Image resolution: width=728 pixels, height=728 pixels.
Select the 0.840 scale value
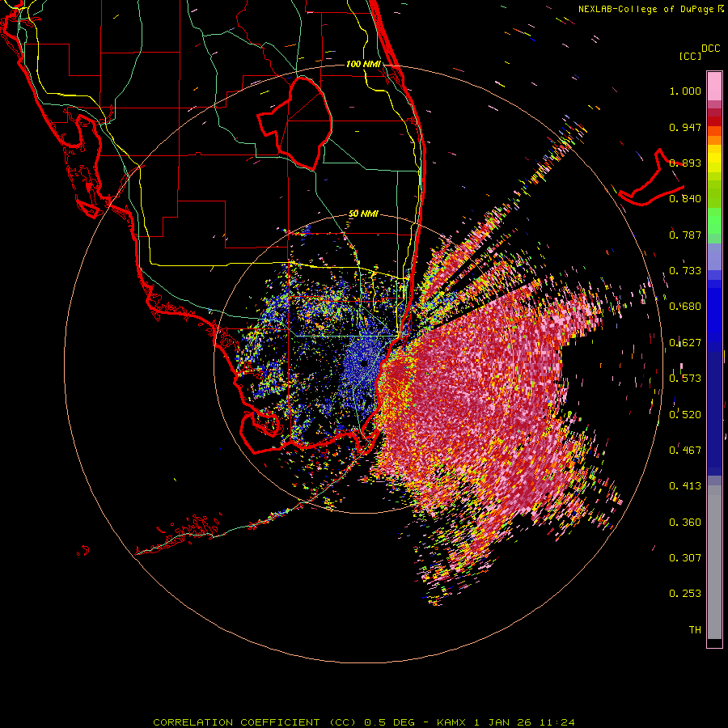point(685,199)
